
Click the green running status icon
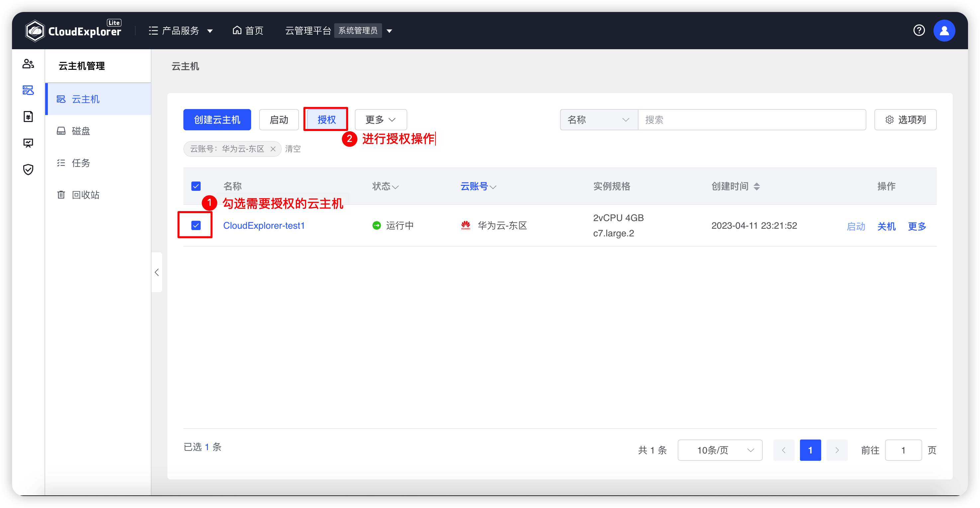click(x=376, y=225)
